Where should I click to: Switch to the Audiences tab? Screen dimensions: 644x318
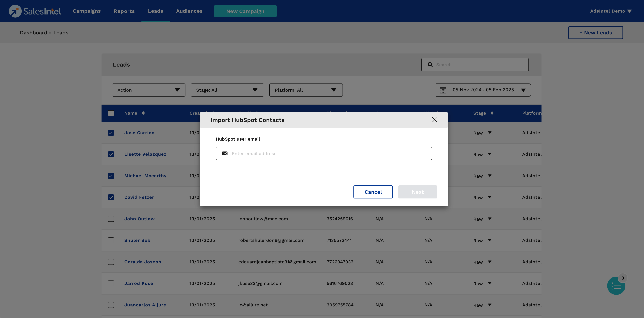tap(189, 11)
